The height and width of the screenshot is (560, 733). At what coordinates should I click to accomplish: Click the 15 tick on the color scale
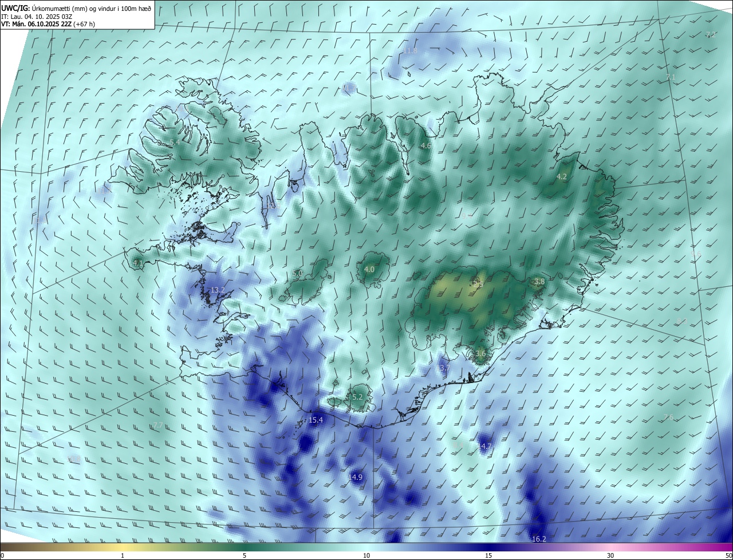coord(488,555)
